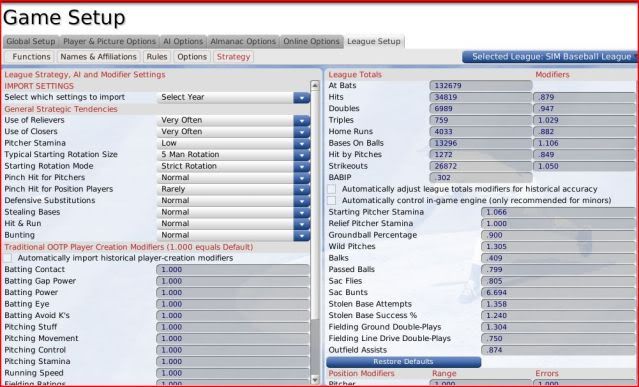Open Use of Closers dropdown
Image resolution: width=639 pixels, height=387 pixels.
click(234, 132)
